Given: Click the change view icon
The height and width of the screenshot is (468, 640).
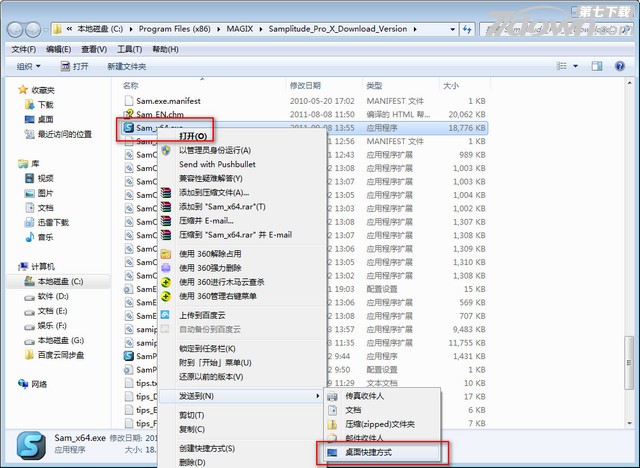Looking at the screenshot, I should pyautogui.click(x=562, y=66).
